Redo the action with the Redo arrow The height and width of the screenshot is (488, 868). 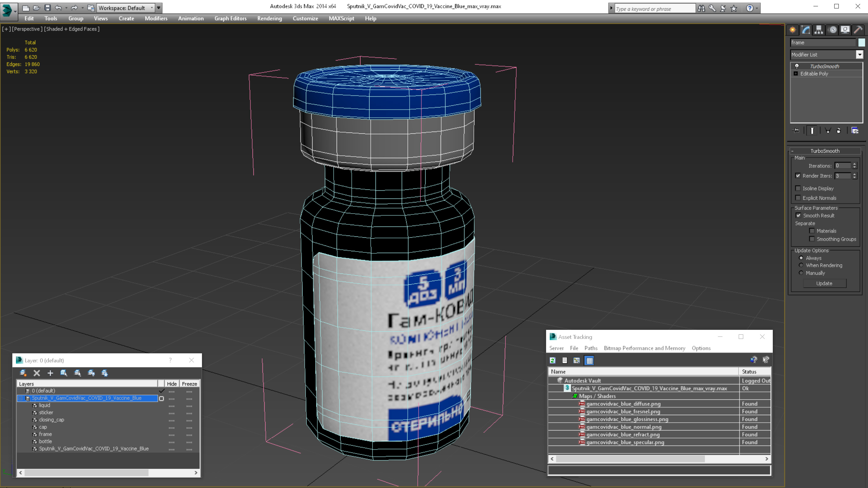(74, 8)
